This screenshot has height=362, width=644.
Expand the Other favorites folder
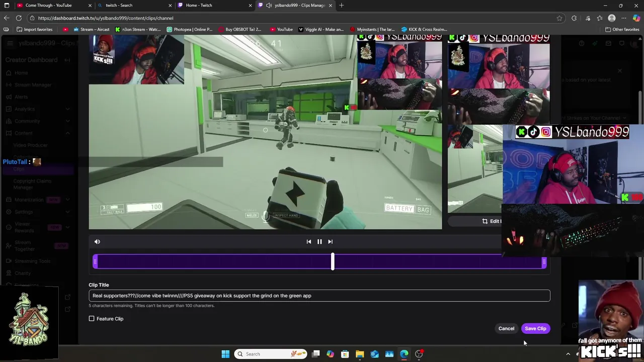tap(622, 29)
